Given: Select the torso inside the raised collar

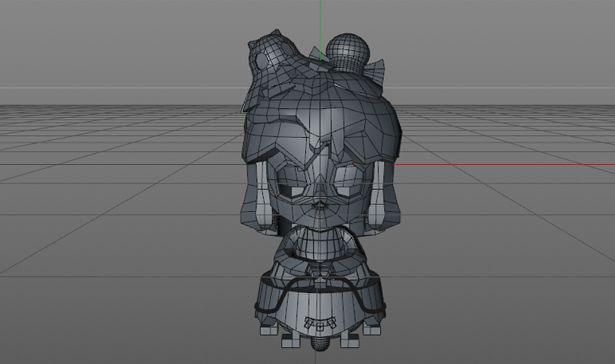Looking at the screenshot, I should click(320, 244).
